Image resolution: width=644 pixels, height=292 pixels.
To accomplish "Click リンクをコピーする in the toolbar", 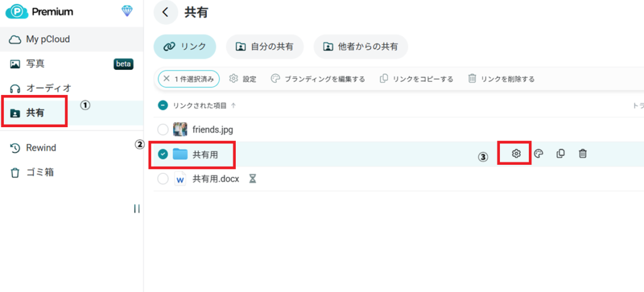I will click(x=416, y=79).
